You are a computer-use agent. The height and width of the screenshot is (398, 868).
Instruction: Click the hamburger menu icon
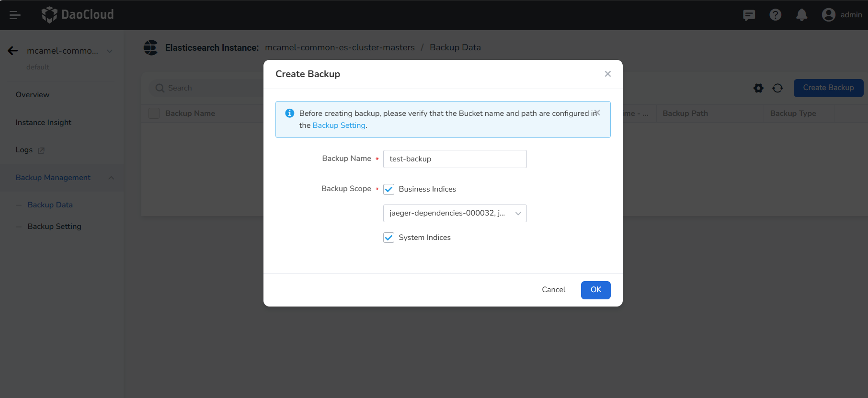(15, 15)
